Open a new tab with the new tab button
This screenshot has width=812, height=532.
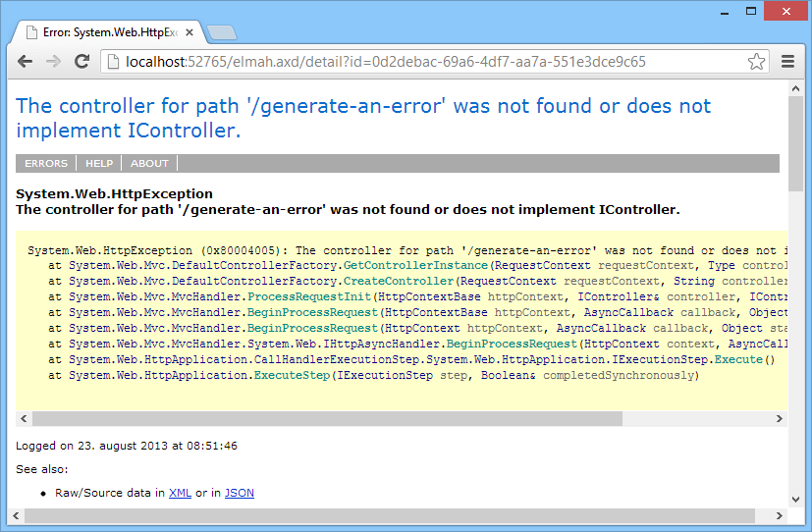pos(222,32)
